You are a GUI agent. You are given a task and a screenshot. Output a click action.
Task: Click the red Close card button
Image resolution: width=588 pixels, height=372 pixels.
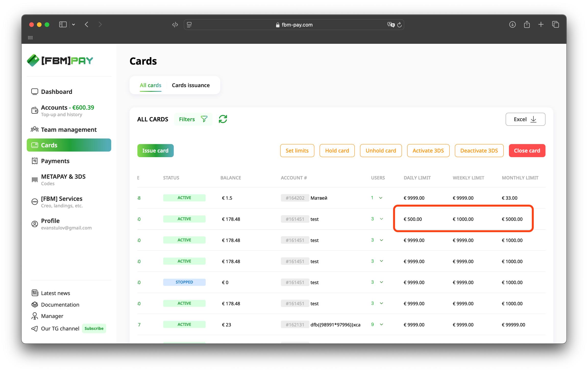pyautogui.click(x=527, y=151)
